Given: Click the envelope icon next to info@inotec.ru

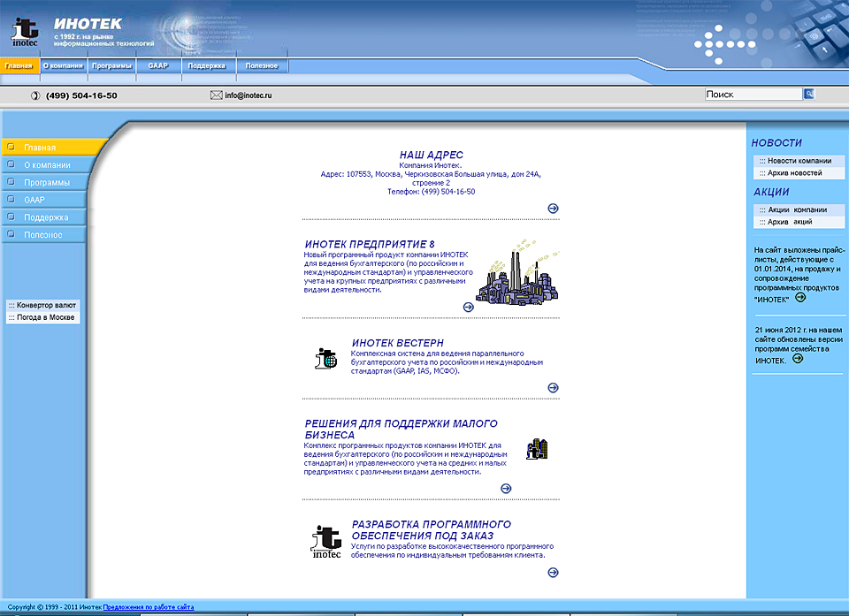Looking at the screenshot, I should (x=216, y=95).
